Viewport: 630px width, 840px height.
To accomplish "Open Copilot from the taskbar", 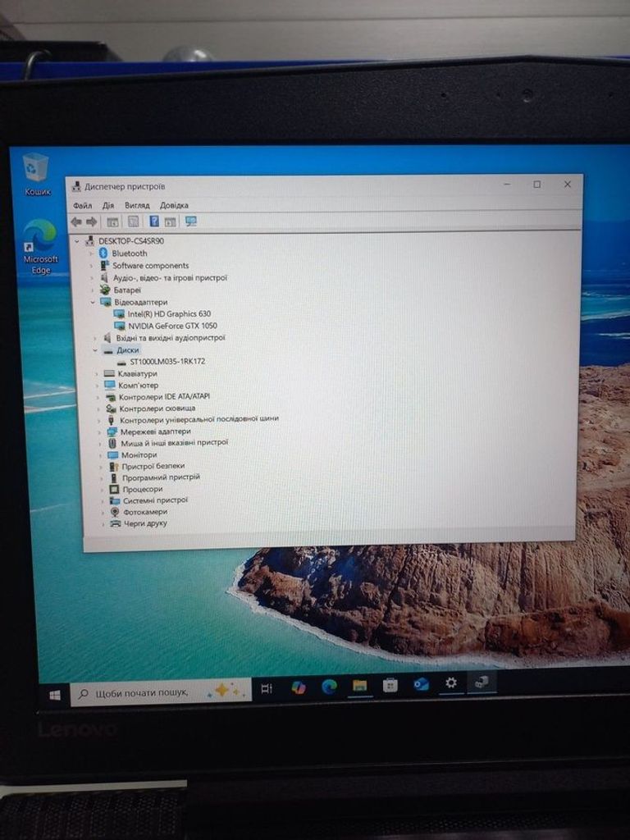I will pyautogui.click(x=298, y=687).
